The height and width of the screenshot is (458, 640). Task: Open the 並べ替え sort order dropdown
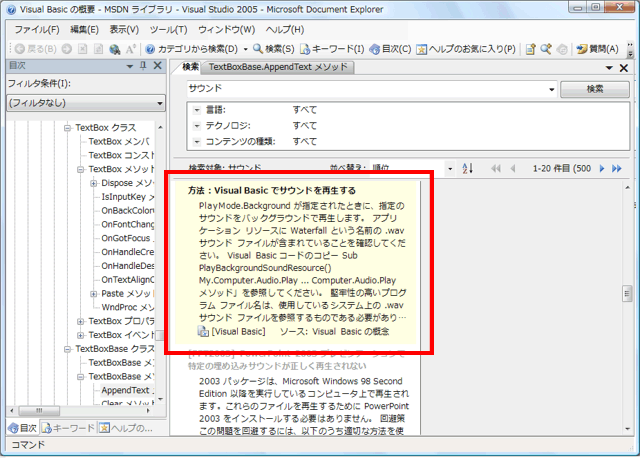click(450, 168)
